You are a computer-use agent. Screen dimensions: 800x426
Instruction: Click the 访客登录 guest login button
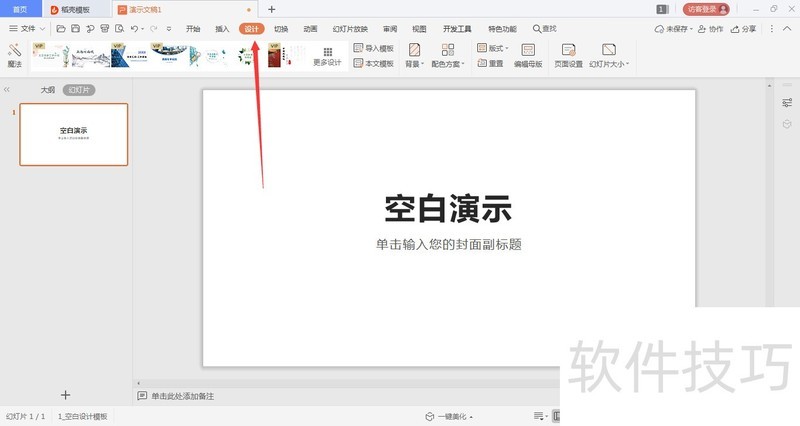(x=706, y=9)
